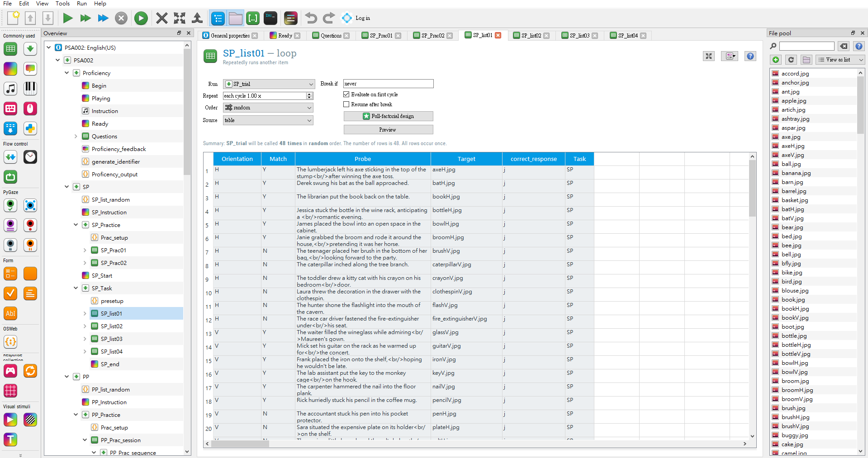Viewport: 868px width, 458px height.
Task: Select banana.jpg in the file pool
Action: [796, 173]
